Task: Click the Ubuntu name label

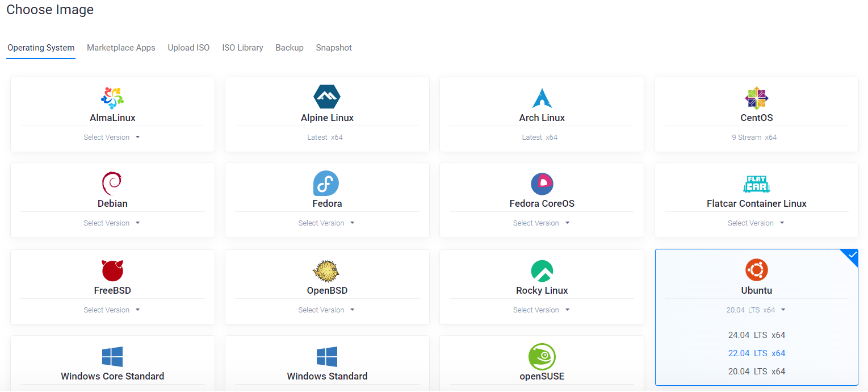Action: pos(756,290)
